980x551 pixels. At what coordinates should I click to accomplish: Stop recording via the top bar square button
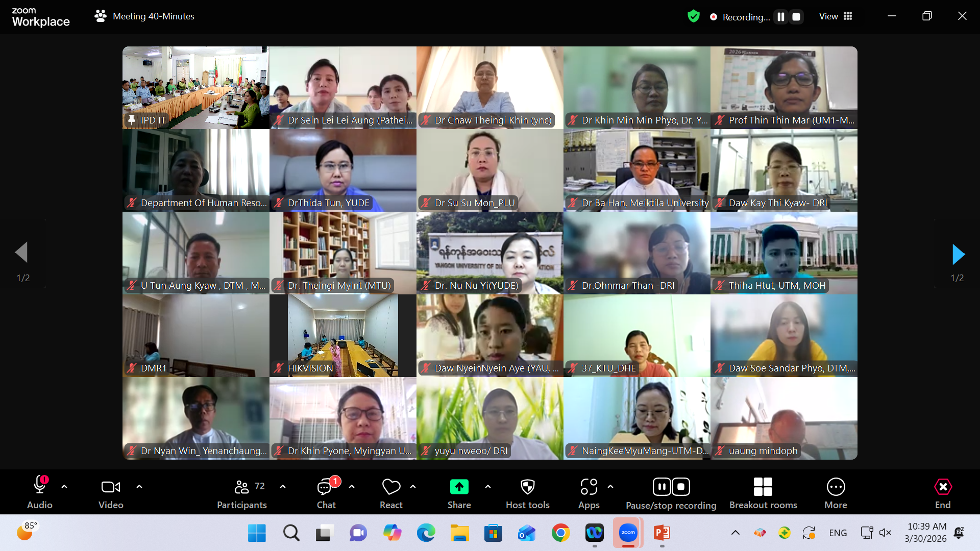coord(796,17)
